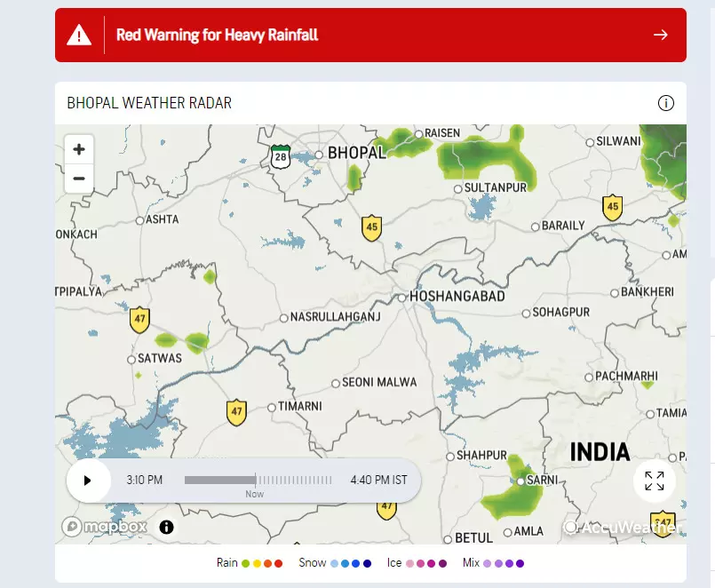This screenshot has height=588, width=715.
Task: Click the radar timeline slider track
Action: 258,480
